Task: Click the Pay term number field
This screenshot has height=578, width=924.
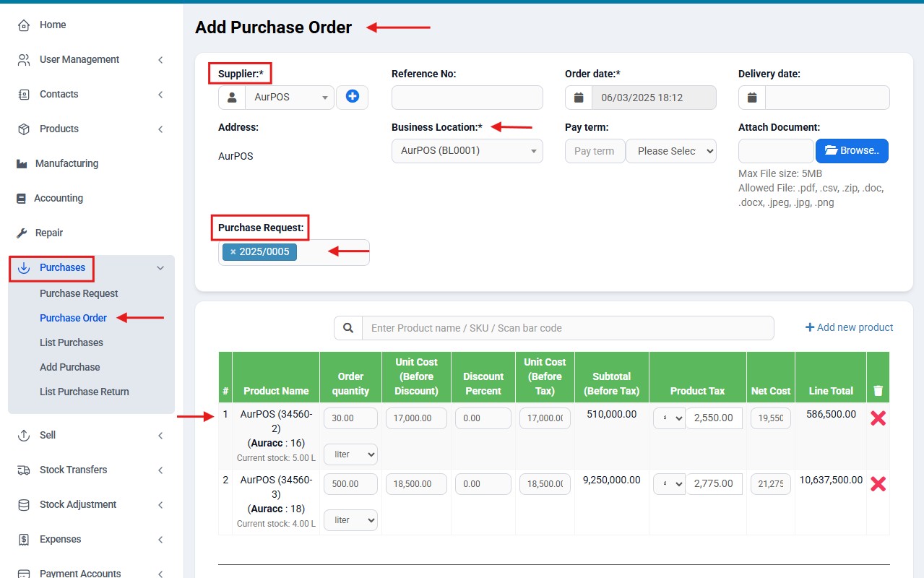Action: pyautogui.click(x=595, y=151)
